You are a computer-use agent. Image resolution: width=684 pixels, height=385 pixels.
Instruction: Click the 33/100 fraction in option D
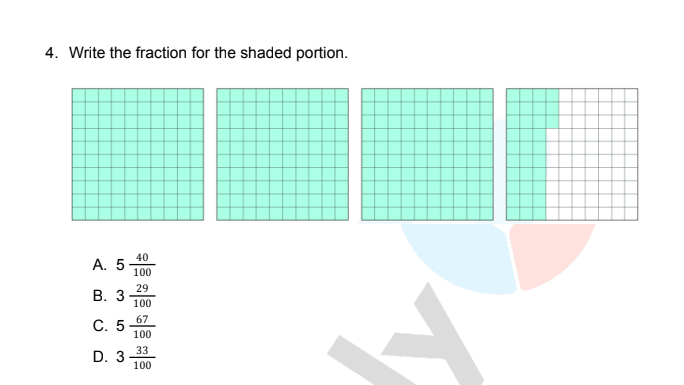[142, 357]
